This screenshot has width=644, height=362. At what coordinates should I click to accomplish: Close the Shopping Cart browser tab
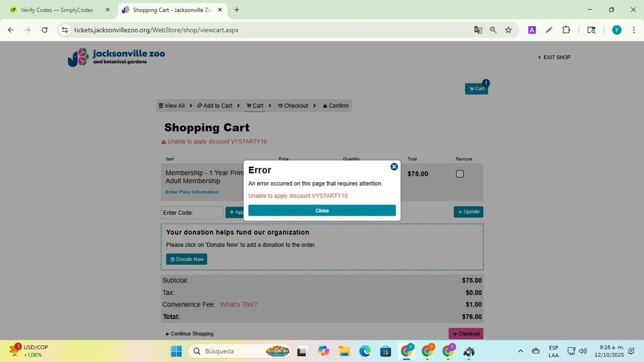[x=220, y=10]
